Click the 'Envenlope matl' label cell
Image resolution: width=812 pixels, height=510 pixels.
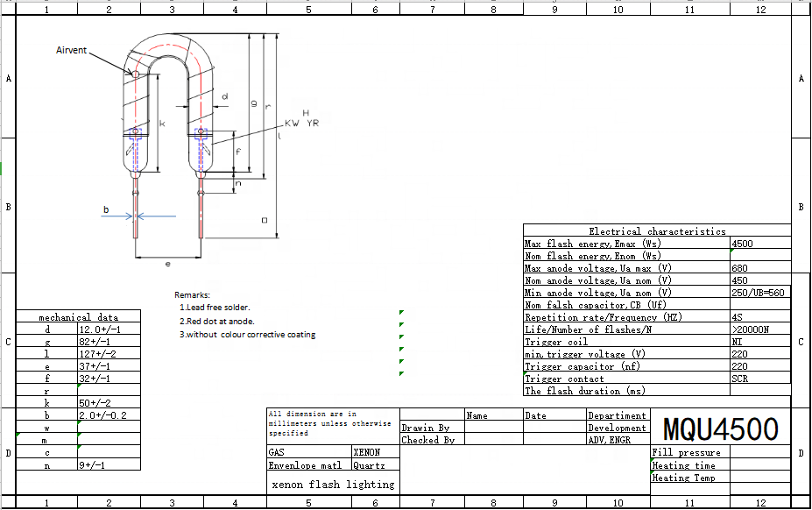[309, 465]
